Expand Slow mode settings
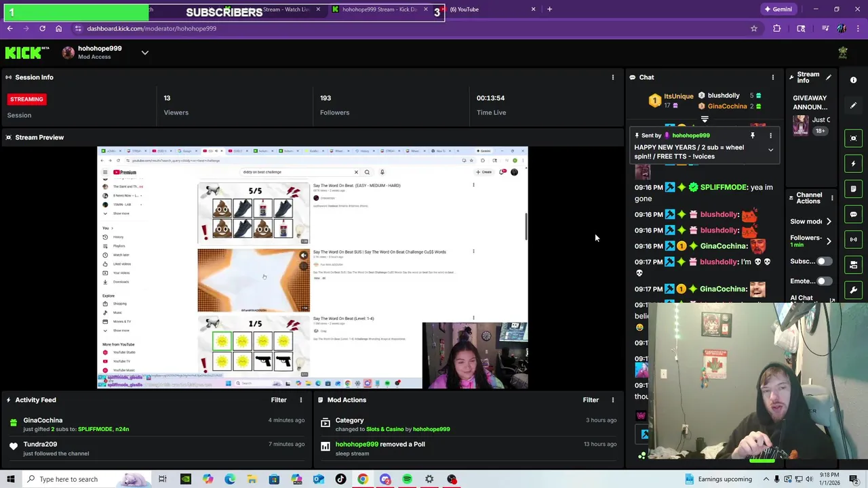The height and width of the screenshot is (488, 868). (x=829, y=222)
